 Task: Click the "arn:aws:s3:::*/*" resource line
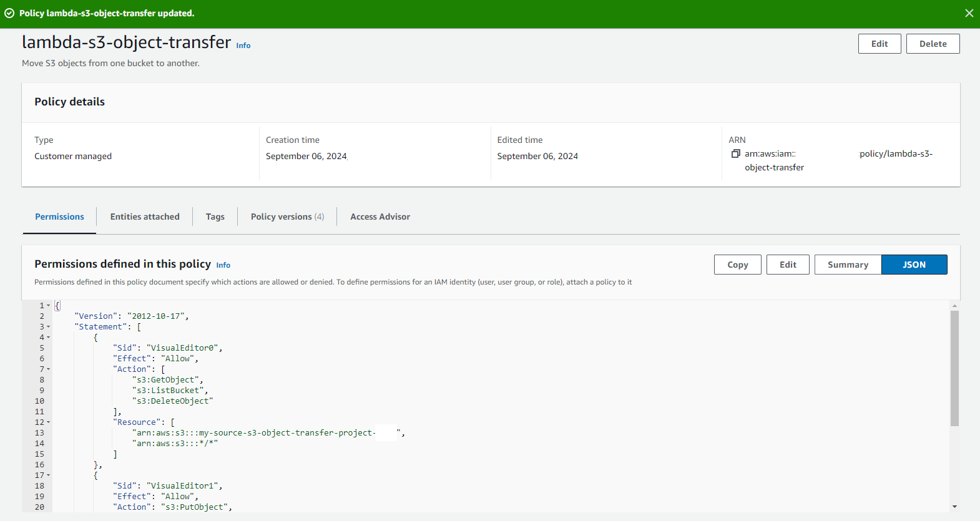click(175, 444)
